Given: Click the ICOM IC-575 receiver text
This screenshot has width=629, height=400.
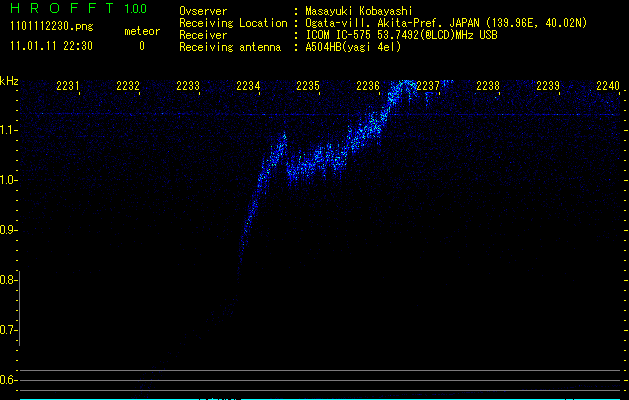Looking at the screenshot, I should point(401,35).
